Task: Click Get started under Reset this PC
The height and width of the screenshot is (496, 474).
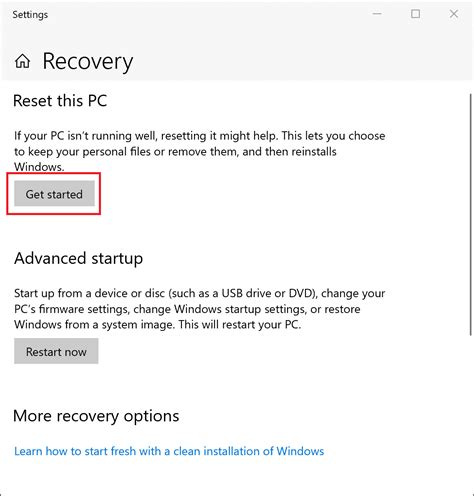Action: pyautogui.click(x=54, y=194)
